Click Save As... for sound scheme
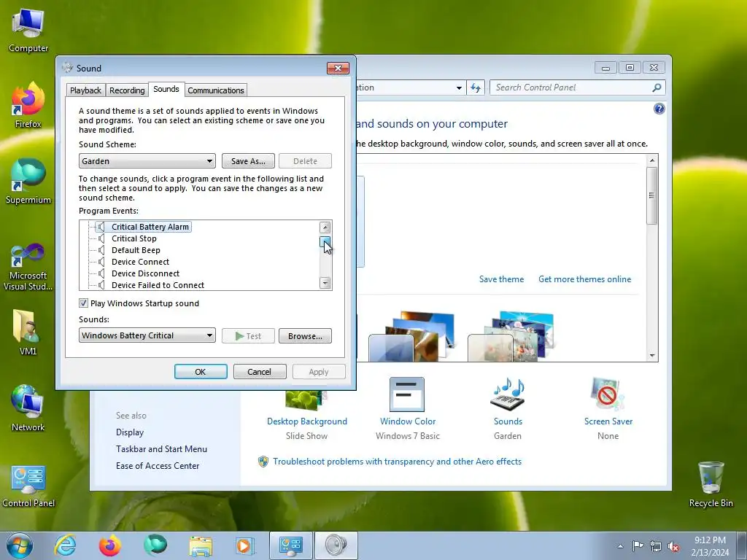The image size is (747, 560). pos(248,161)
